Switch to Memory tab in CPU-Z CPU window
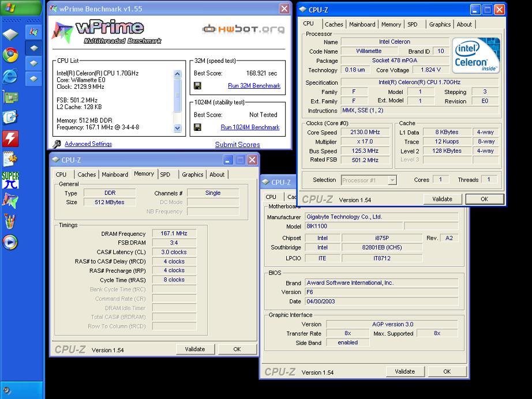Image resolution: width=532 pixels, height=399 pixels. 391,24
